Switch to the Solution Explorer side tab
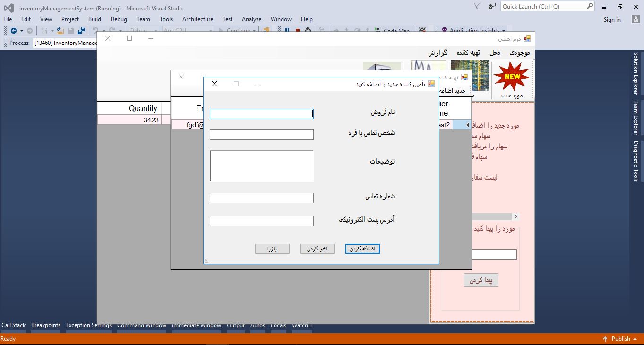644x345 pixels. pos(636,73)
